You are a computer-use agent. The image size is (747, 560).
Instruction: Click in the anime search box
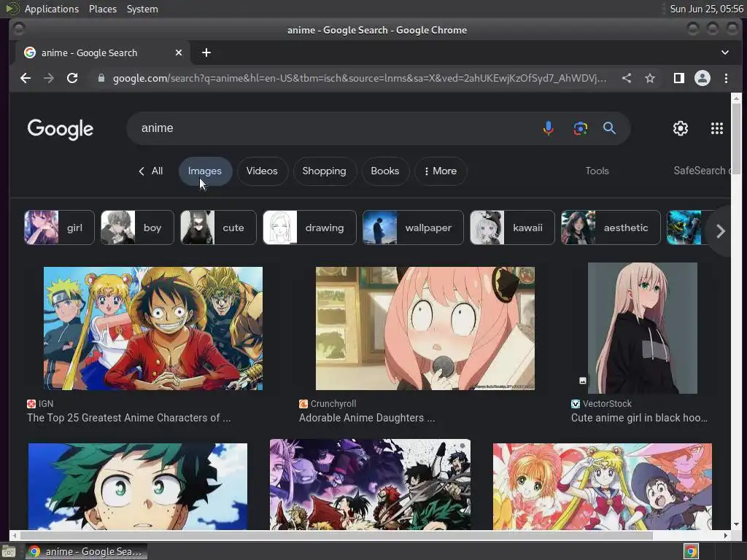tap(333, 128)
